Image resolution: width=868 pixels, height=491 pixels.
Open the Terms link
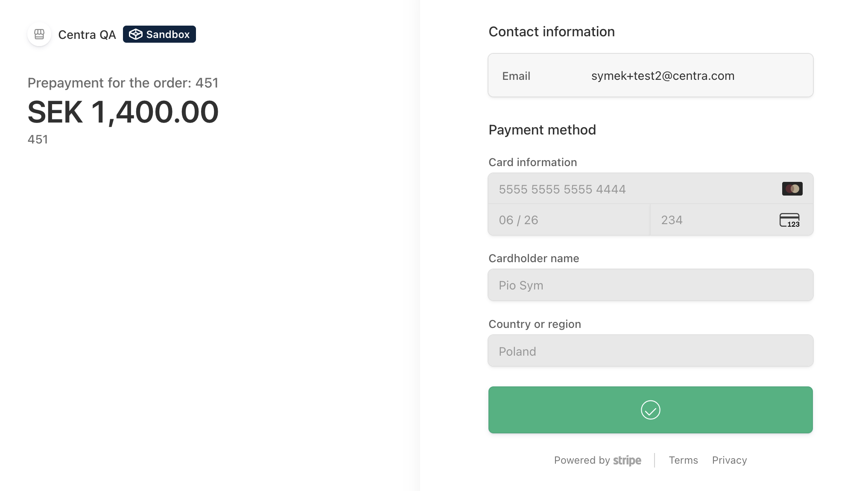tap(683, 460)
